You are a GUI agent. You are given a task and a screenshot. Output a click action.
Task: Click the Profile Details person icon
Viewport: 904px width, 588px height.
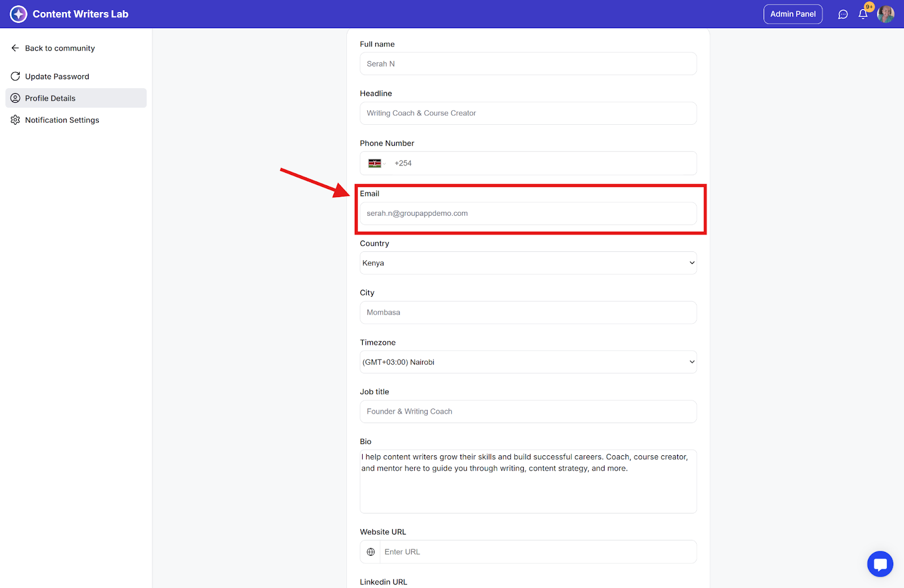click(15, 98)
